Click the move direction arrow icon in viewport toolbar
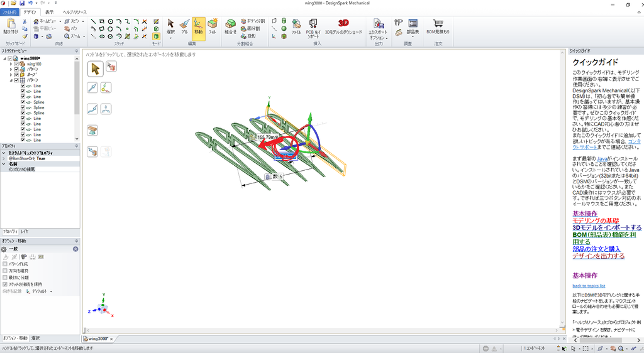 click(x=92, y=87)
